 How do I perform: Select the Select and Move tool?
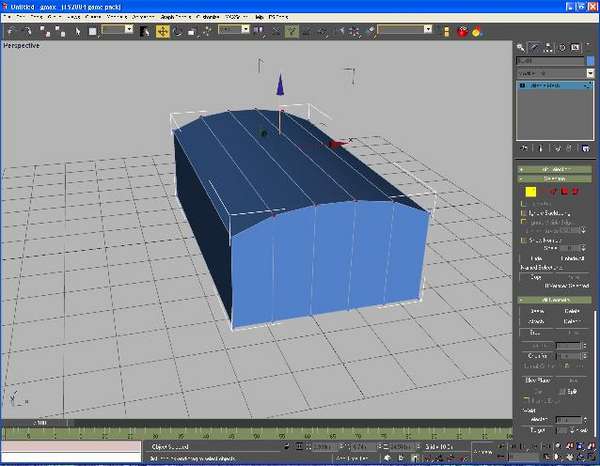[x=161, y=31]
